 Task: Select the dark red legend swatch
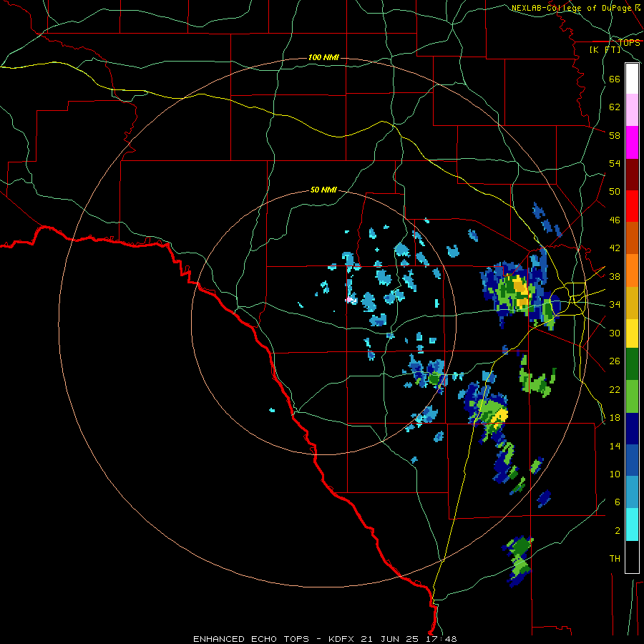[x=632, y=174]
